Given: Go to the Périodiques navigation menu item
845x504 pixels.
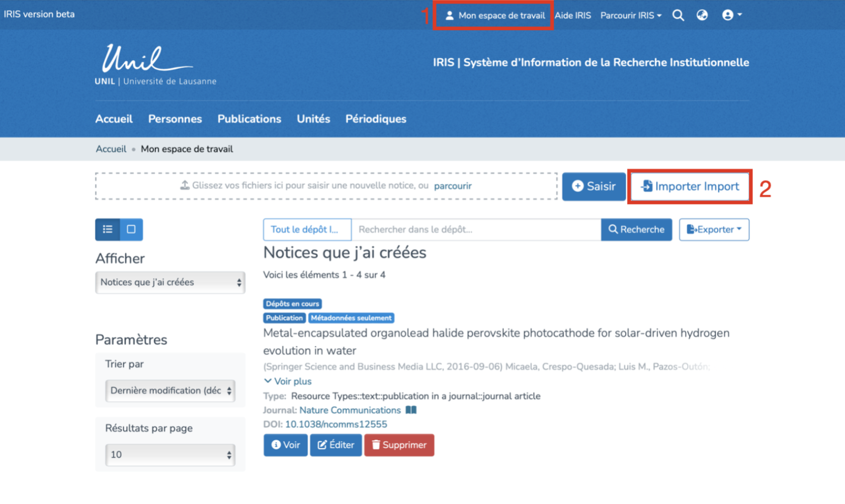Looking at the screenshot, I should [x=376, y=119].
